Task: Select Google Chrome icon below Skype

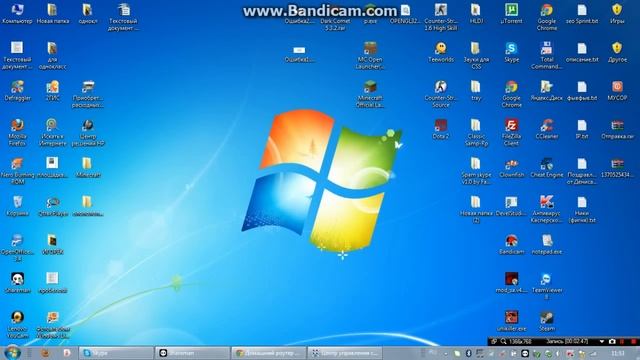Action: (x=511, y=94)
